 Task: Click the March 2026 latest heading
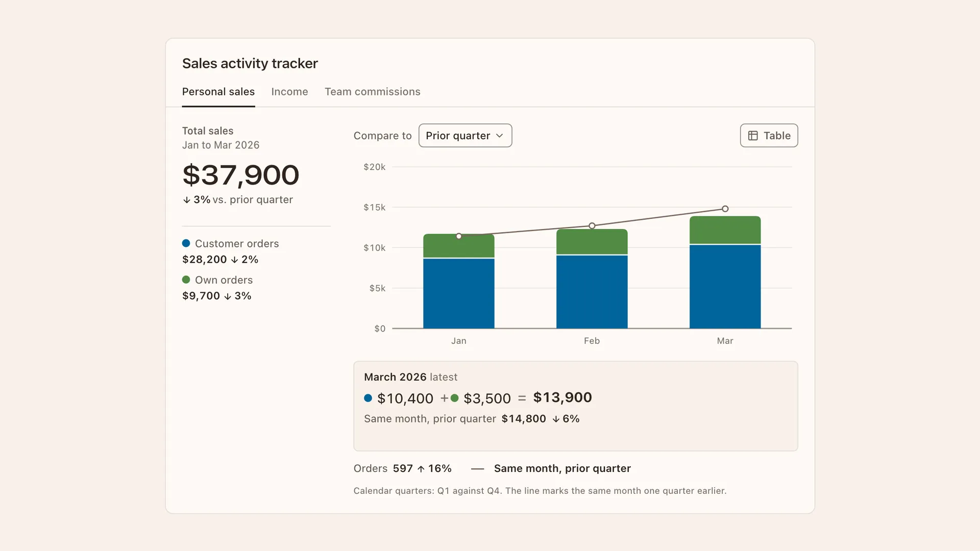411,377
